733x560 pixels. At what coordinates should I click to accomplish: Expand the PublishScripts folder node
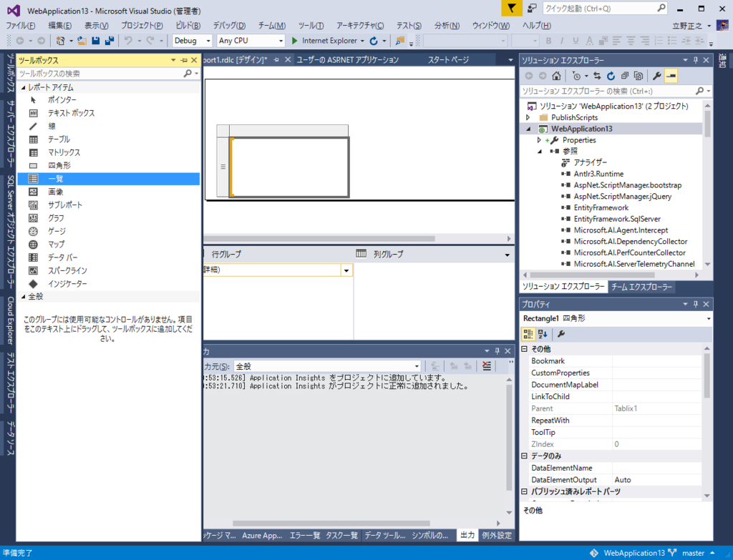coord(528,118)
